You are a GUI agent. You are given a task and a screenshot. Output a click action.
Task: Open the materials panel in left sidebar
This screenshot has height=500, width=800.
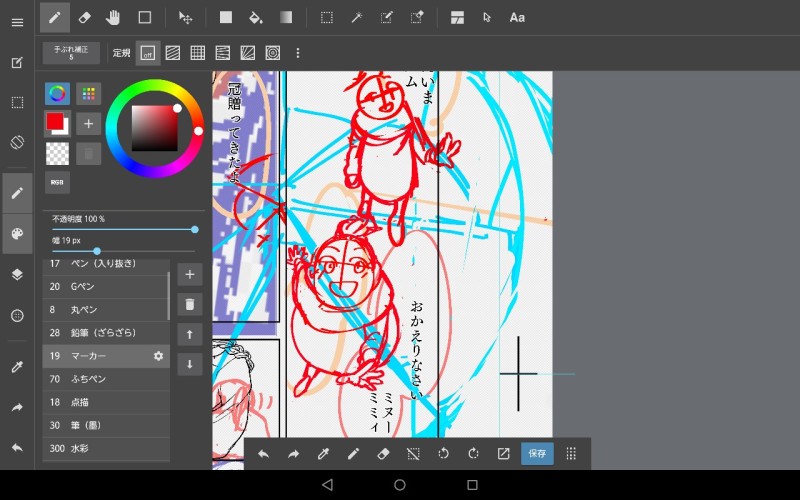click(17, 315)
